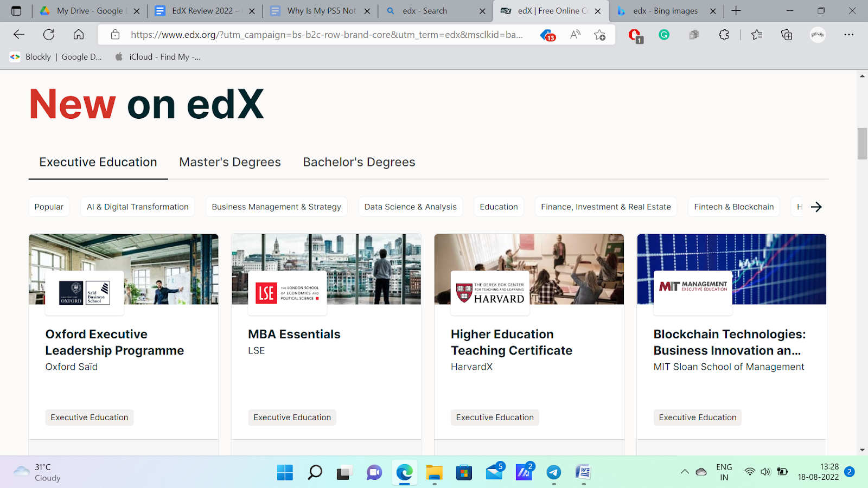Open Oxford Executive Leadership Programme course

114,342
